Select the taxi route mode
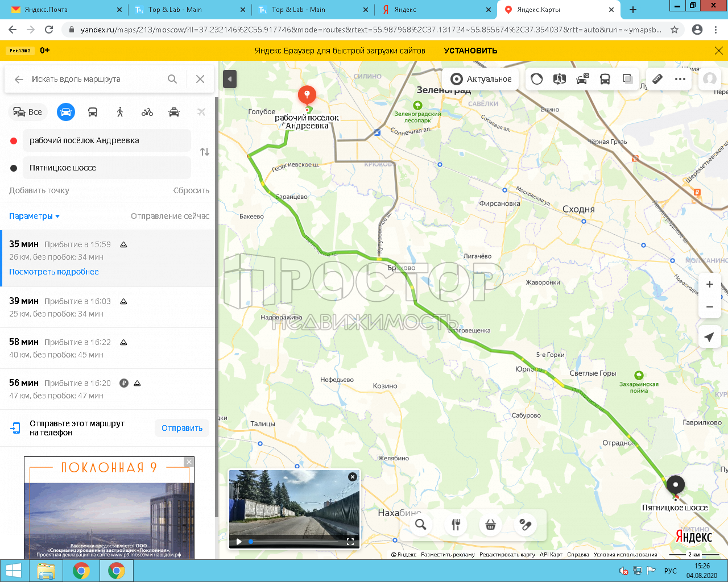The image size is (728, 582). tap(174, 112)
